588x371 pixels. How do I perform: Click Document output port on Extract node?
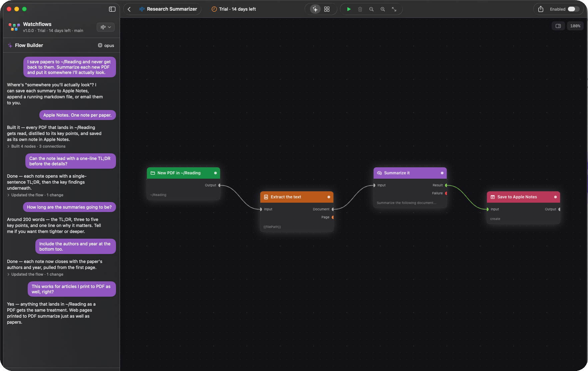333,209
